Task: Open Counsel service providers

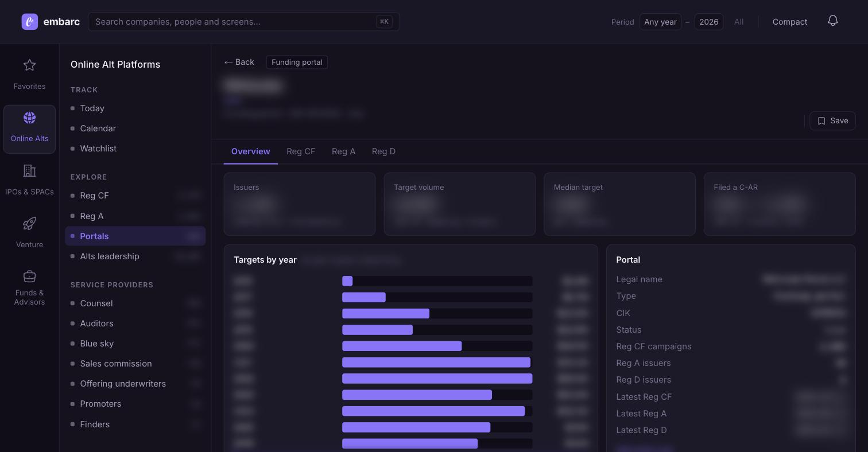Action: (x=135, y=303)
